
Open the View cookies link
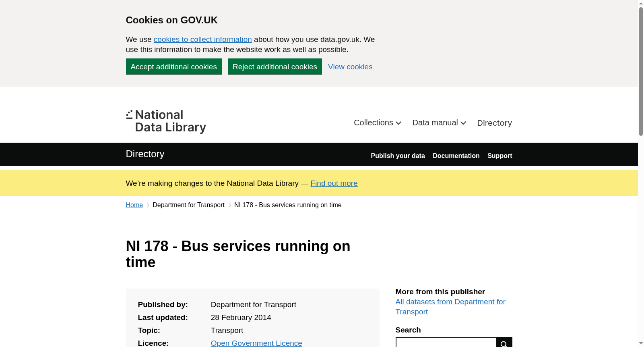tap(350, 67)
